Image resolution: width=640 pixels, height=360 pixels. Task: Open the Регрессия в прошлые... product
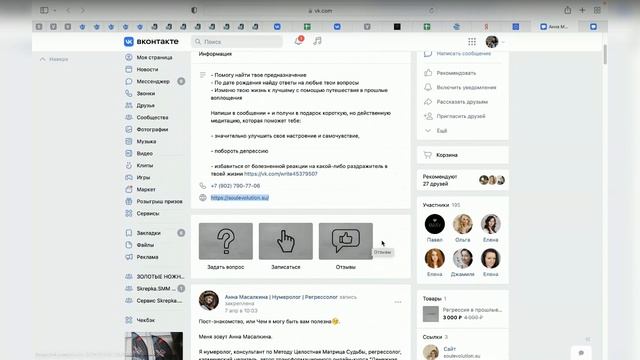pyautogui.click(x=463, y=313)
